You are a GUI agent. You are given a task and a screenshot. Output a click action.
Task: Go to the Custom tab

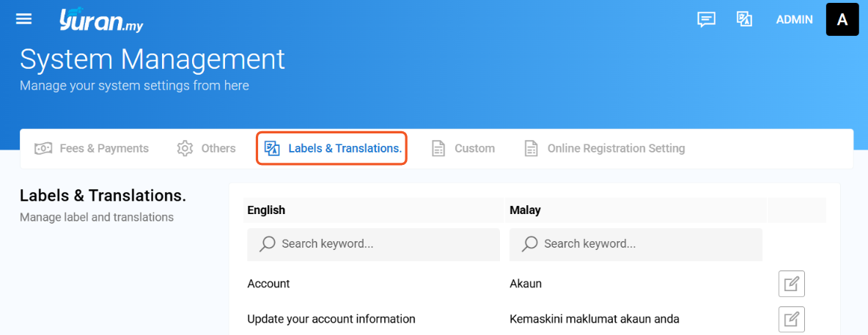click(463, 148)
